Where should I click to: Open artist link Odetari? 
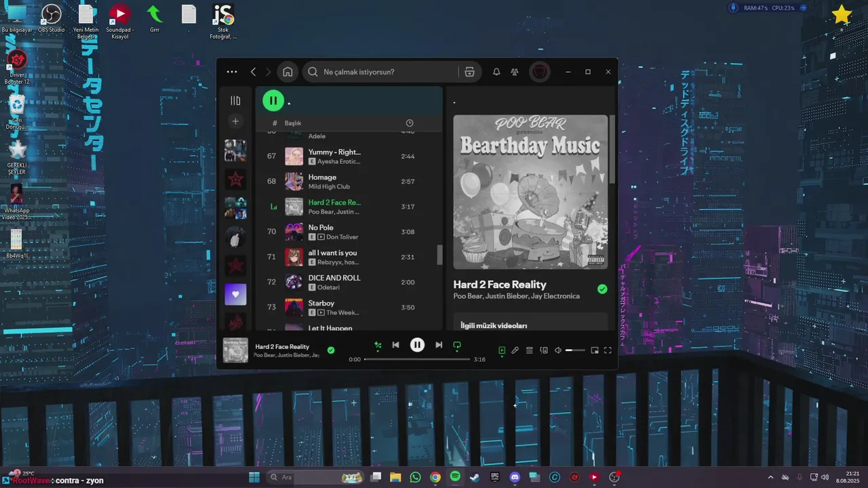pyautogui.click(x=330, y=287)
